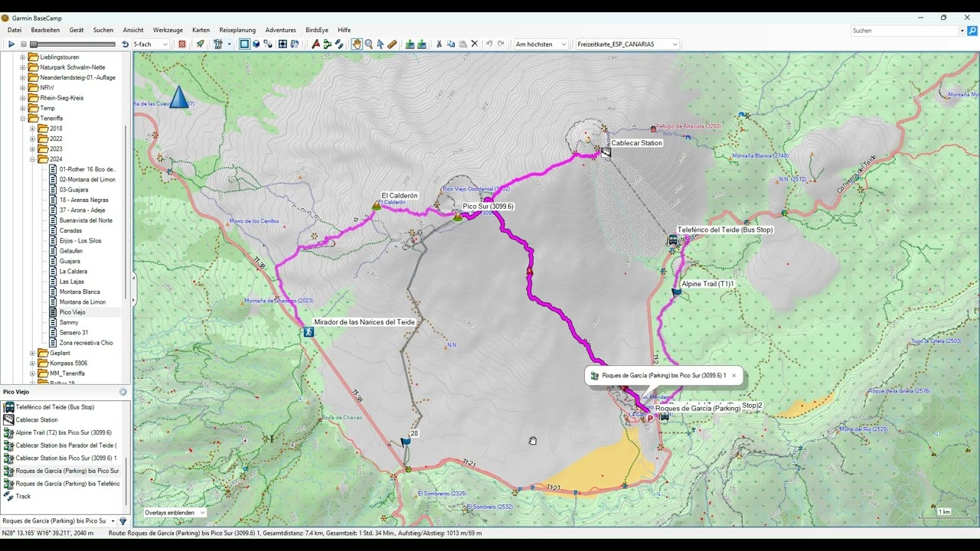Expand the 2023 folder

click(x=33, y=149)
